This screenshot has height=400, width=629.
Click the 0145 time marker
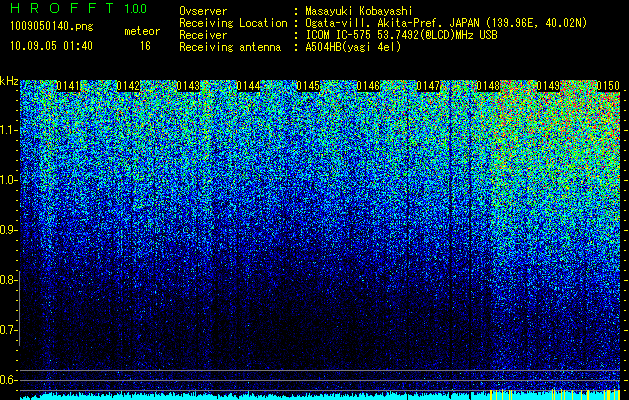(308, 85)
